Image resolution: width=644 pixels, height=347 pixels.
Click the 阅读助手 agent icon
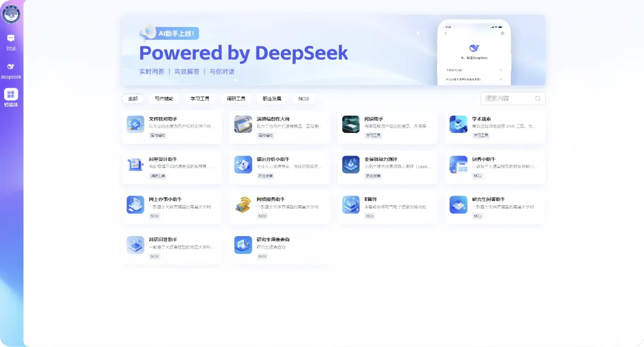(351, 125)
